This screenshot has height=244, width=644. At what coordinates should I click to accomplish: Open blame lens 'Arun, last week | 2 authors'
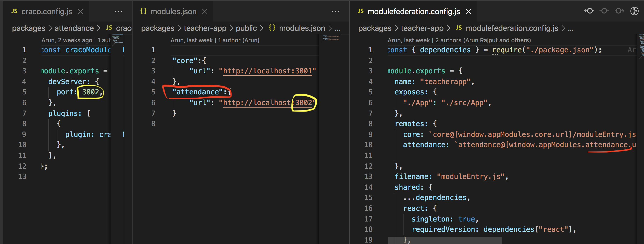459,40
